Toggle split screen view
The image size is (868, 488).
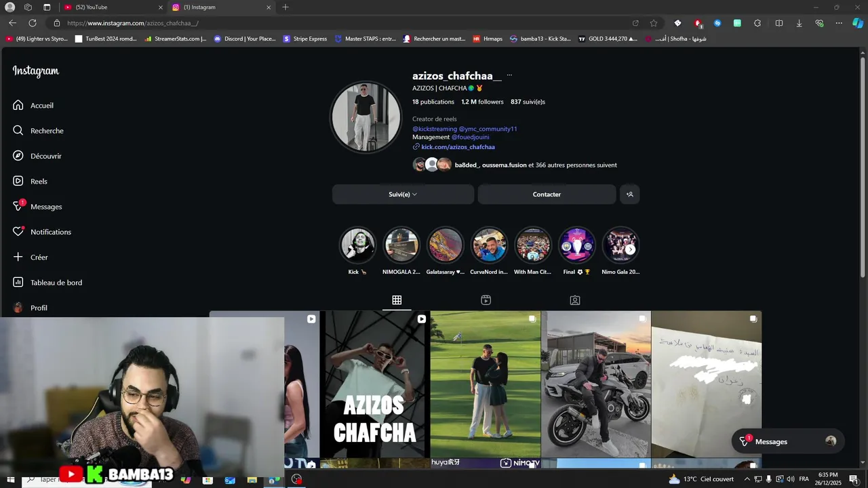[779, 23]
